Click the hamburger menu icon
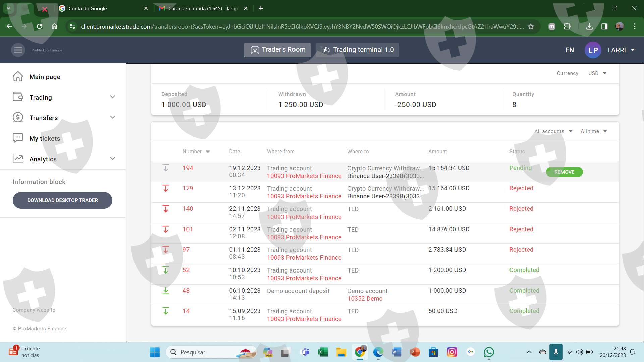The image size is (644, 362). coord(18,50)
